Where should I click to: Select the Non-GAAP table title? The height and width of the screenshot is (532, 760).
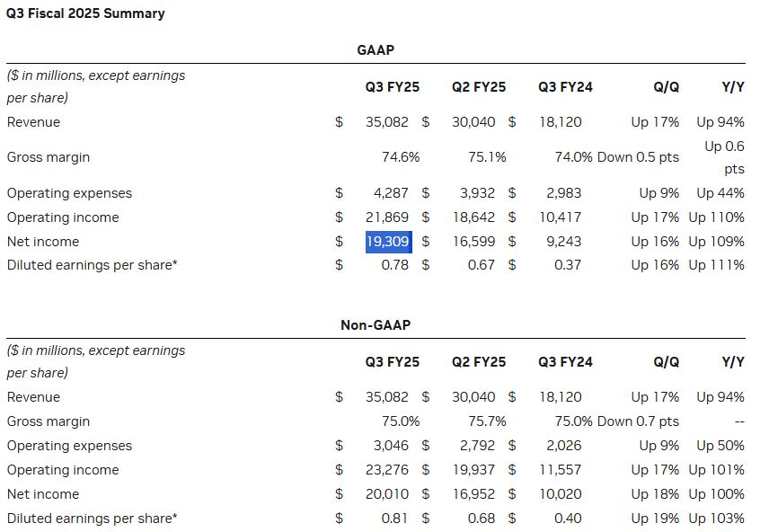pyautogui.click(x=376, y=325)
